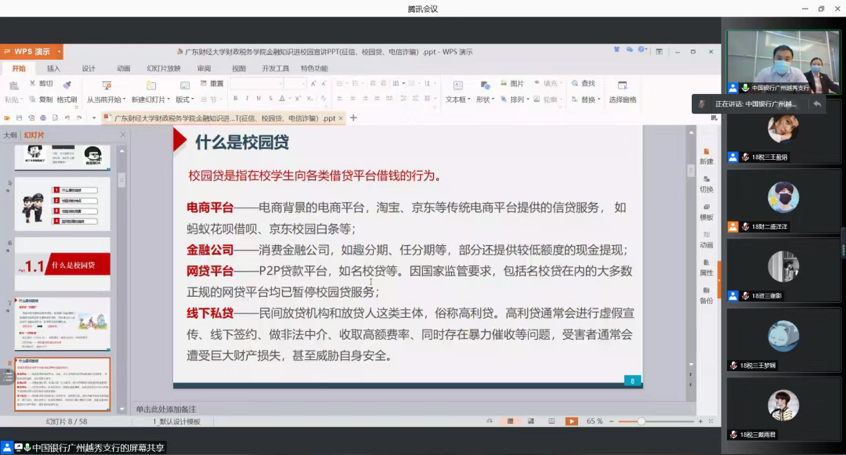Open the 从当前开始 slideshow dropdown

pyautogui.click(x=105, y=100)
